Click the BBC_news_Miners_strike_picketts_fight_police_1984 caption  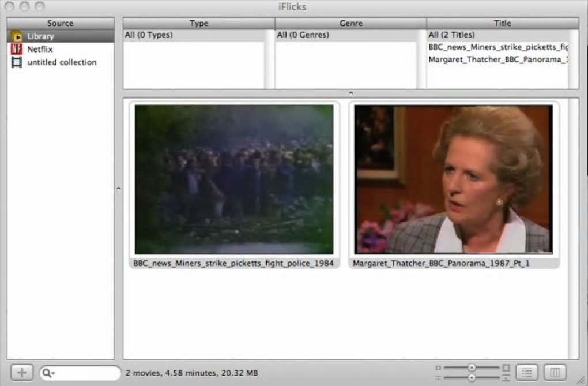pyautogui.click(x=233, y=263)
